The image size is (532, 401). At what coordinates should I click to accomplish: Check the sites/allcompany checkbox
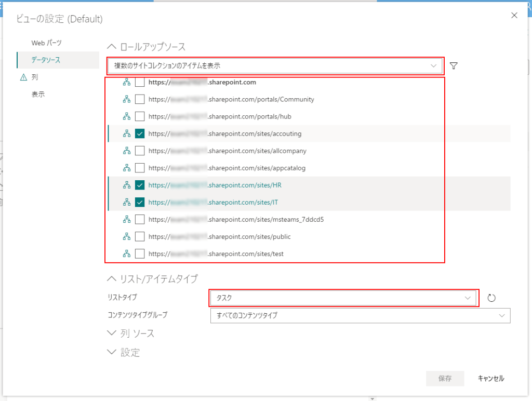coord(140,151)
